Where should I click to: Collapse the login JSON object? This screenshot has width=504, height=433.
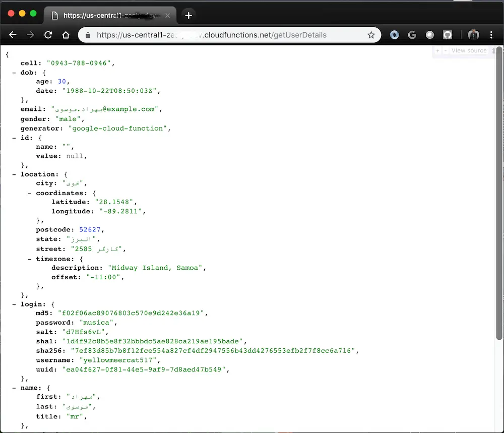tap(14, 304)
